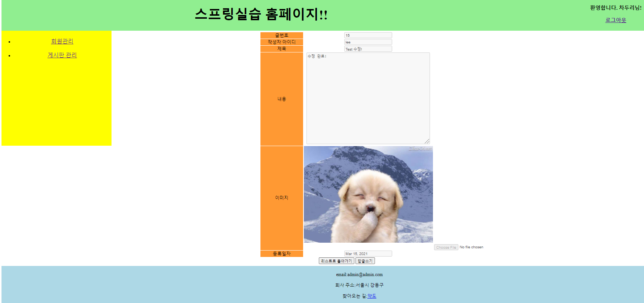Viewport: 644px width, 303px height.
Task: Click the puppy image
Action: click(368, 194)
